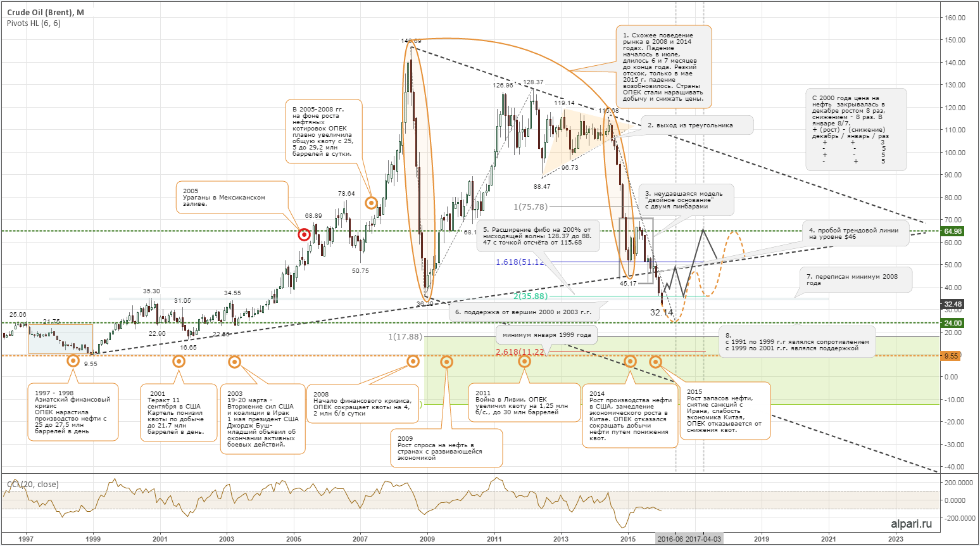
Task: Click the pivot high label 35.30
Action: pyautogui.click(x=151, y=291)
